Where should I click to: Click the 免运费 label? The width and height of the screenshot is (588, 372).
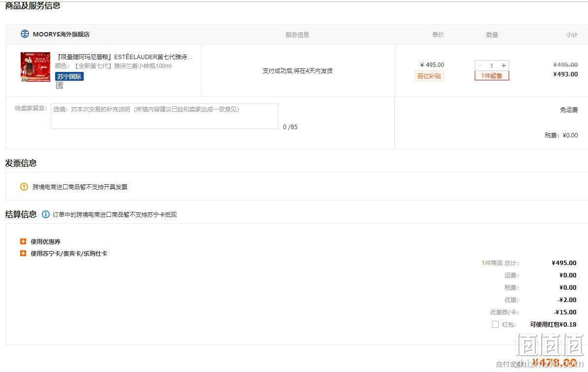569,109
